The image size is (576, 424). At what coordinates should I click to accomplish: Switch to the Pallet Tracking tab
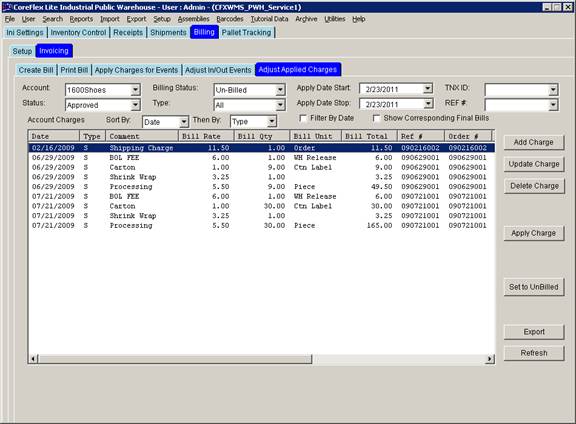coord(246,33)
